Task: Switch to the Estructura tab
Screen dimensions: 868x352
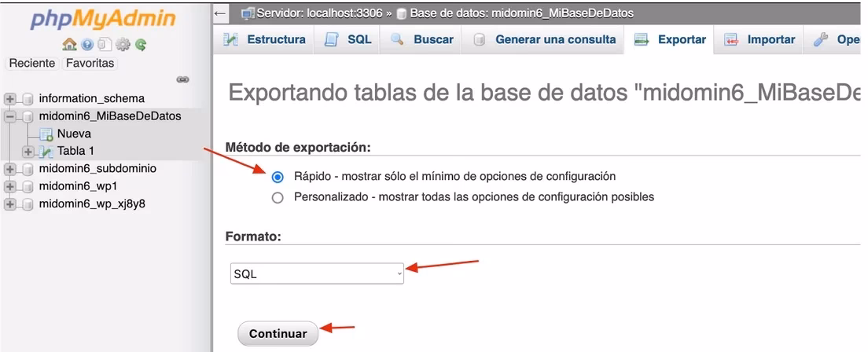Action: coord(264,40)
